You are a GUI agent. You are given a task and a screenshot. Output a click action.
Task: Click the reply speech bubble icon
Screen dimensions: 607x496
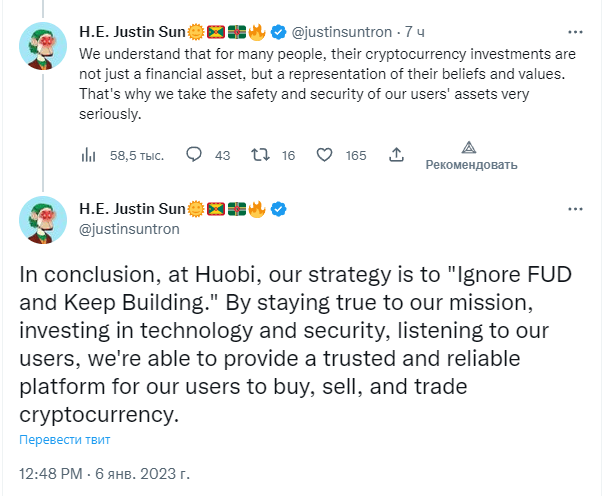(x=194, y=154)
